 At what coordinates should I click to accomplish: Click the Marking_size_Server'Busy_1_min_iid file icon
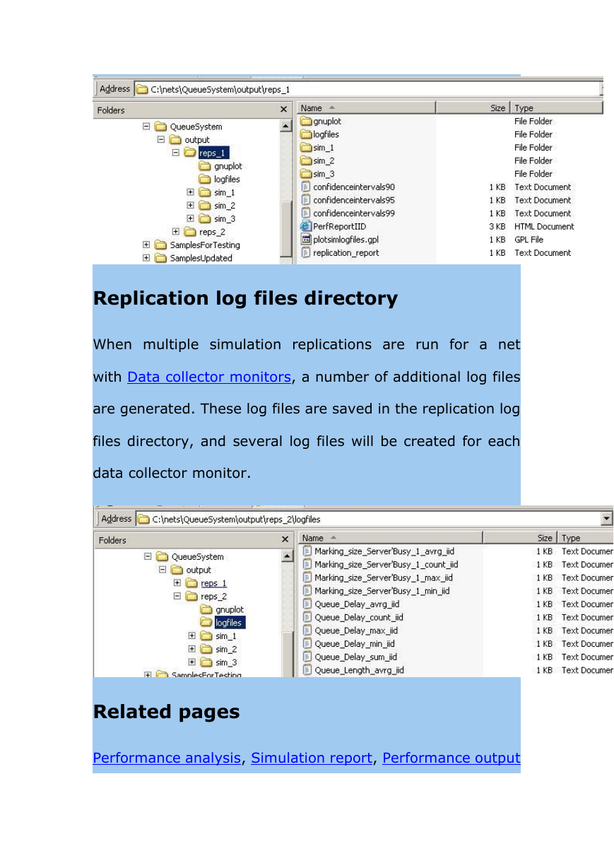(307, 591)
